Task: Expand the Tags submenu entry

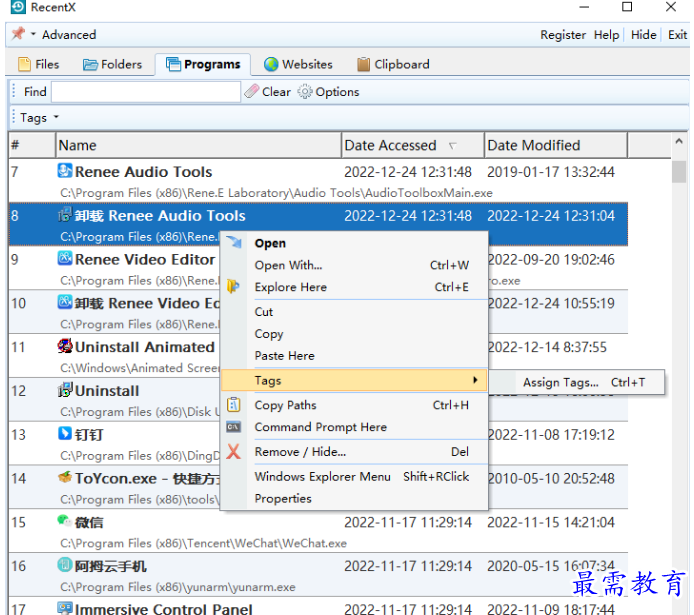Action: 354,381
